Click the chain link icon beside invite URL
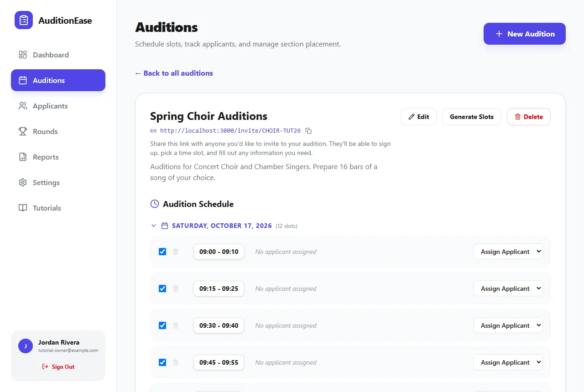Screen dimensions: 584x392 click(153, 131)
